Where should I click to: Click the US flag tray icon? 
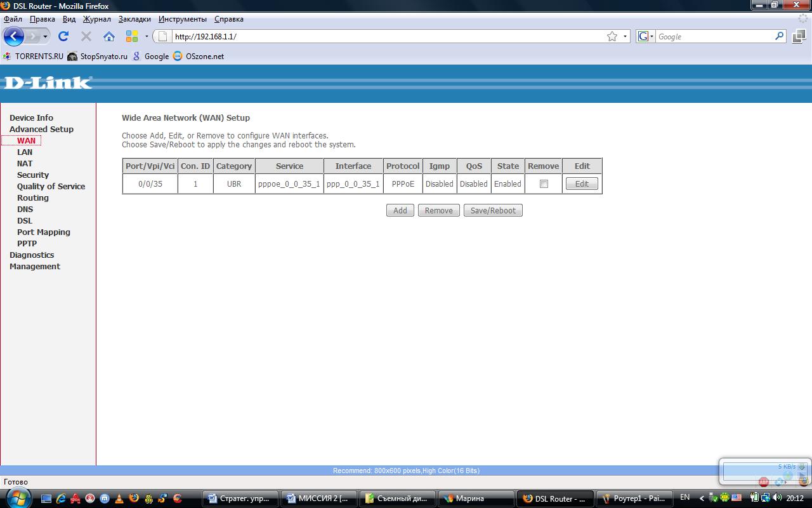pos(737,498)
